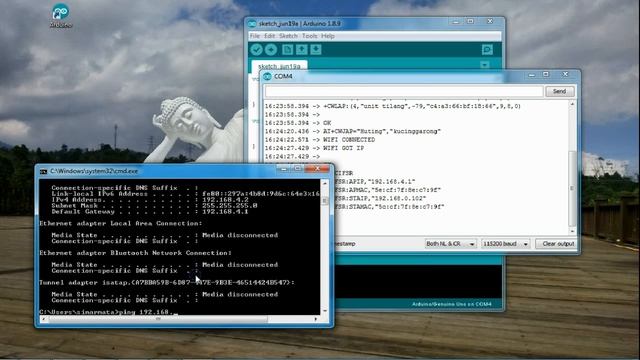Image resolution: width=640 pixels, height=360 pixels.
Task: Click the Open sketch up-arrow icon
Action: click(302, 49)
